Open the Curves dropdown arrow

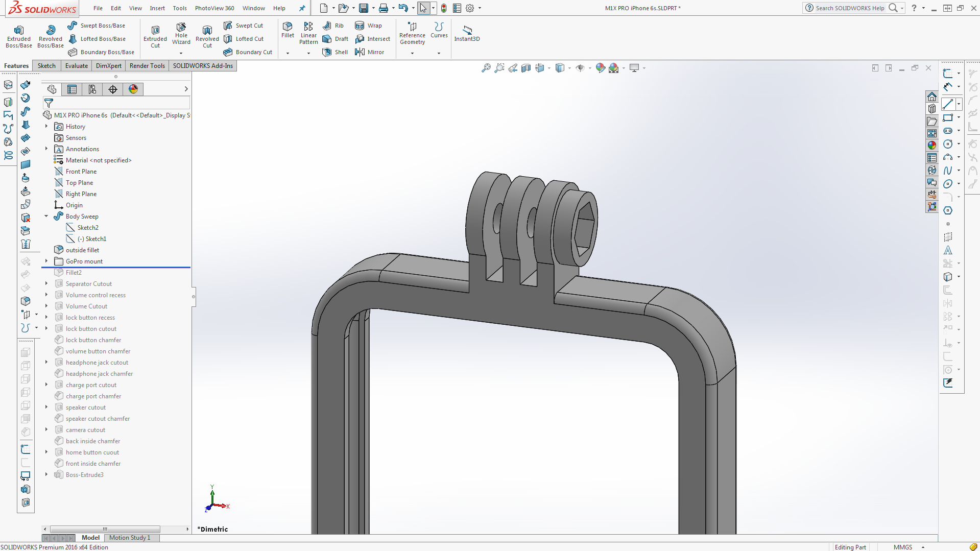(439, 53)
